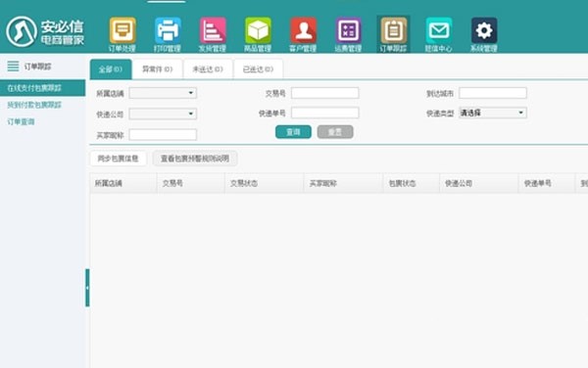Image resolution: width=588 pixels, height=368 pixels.
Task: Click the 查看包裹预警规则说明 button
Action: pos(195,159)
